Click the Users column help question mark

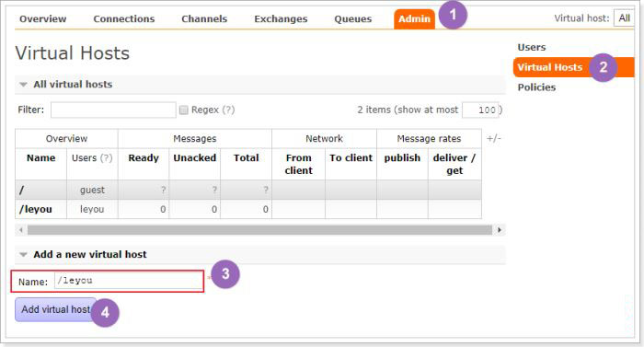[x=107, y=158]
